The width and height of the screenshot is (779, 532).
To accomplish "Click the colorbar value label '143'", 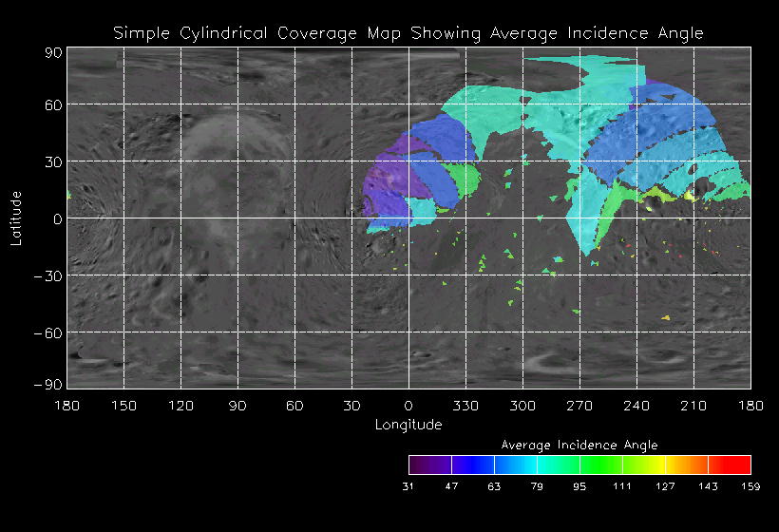I will pos(708,486).
